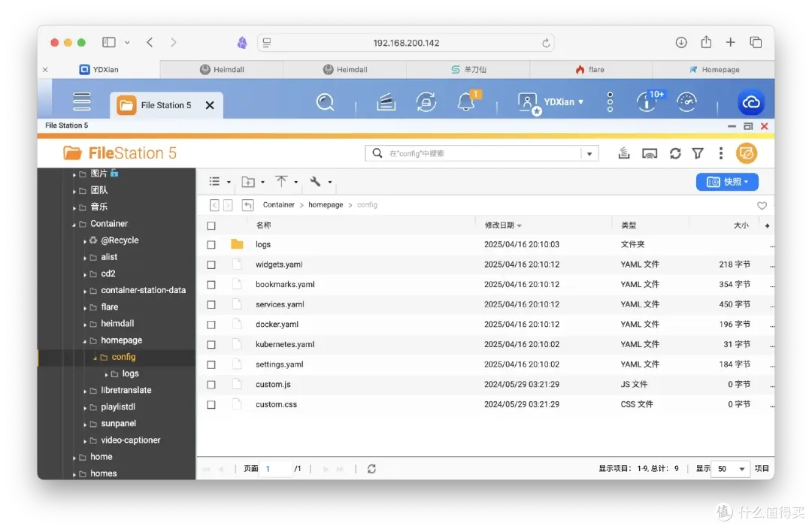
Task: Open the tools wrench dropdown
Action: (320, 182)
